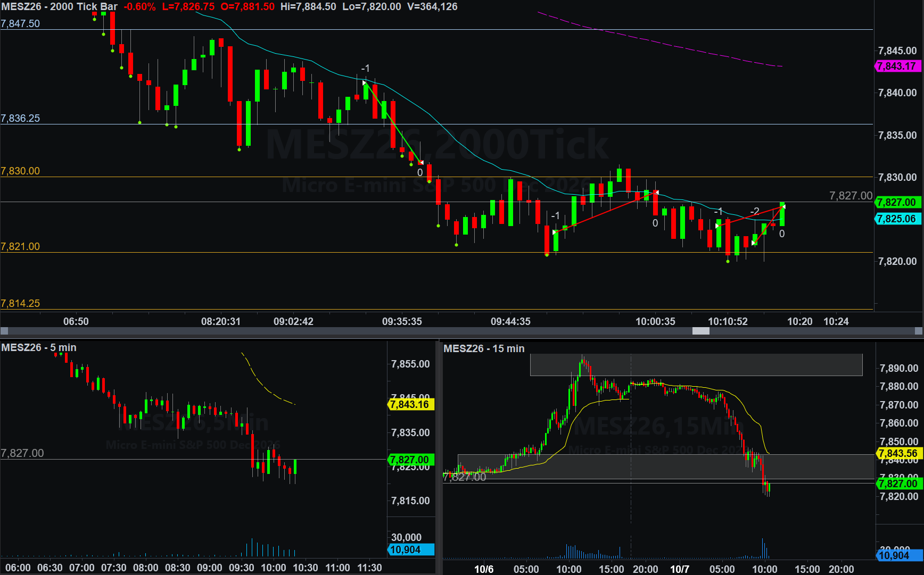Click the cyan 10,904 volume tag on 5 min chart
Image resolution: width=924 pixels, height=575 pixels.
411,549
